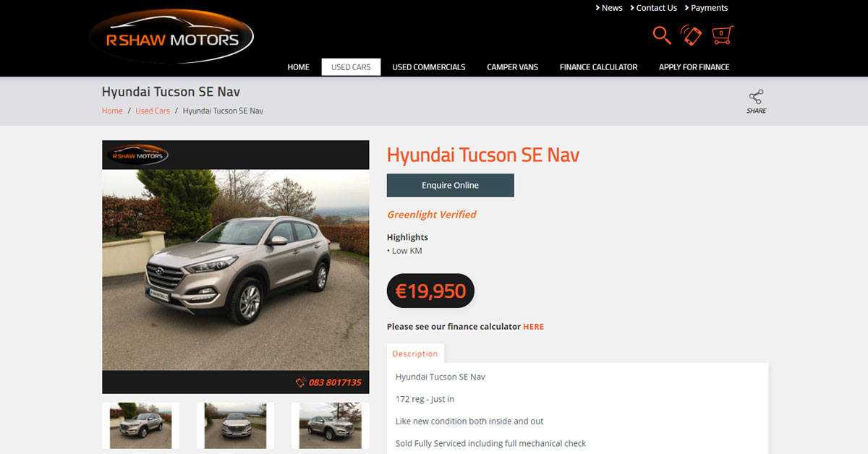Open the Finance Calculator page
Screen dimensions: 868x454
(598, 67)
